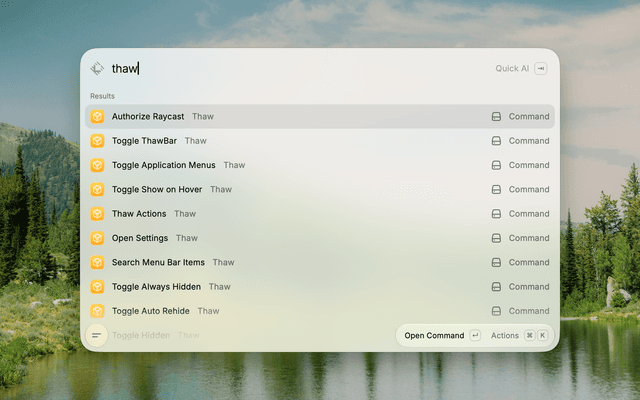The width and height of the screenshot is (640, 400).
Task: Click the command type icon on Thaw Actions row
Action: coord(496,214)
